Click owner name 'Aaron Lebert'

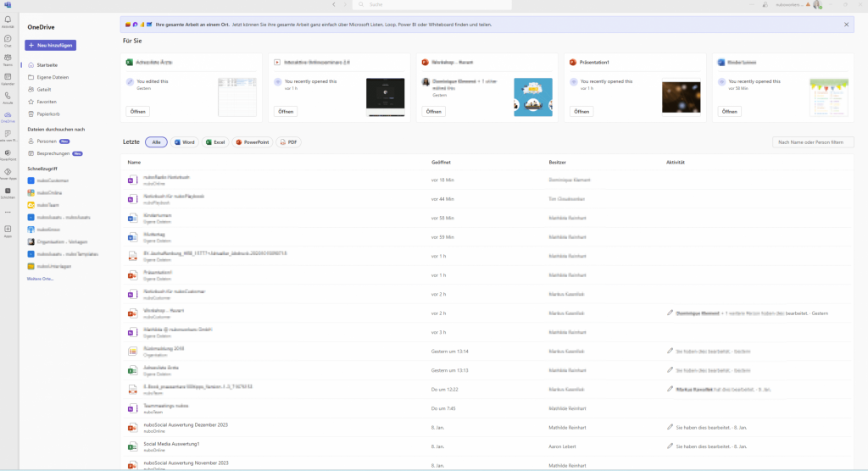pos(562,446)
